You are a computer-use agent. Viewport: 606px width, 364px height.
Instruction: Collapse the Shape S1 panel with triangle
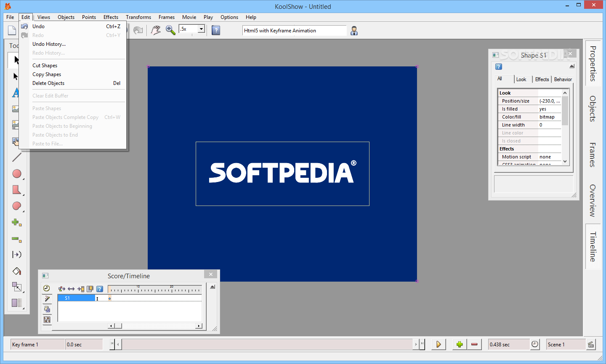pyautogui.click(x=572, y=66)
